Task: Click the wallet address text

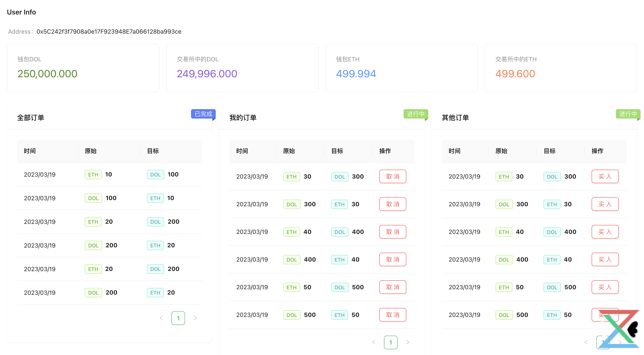Action: coord(109,32)
